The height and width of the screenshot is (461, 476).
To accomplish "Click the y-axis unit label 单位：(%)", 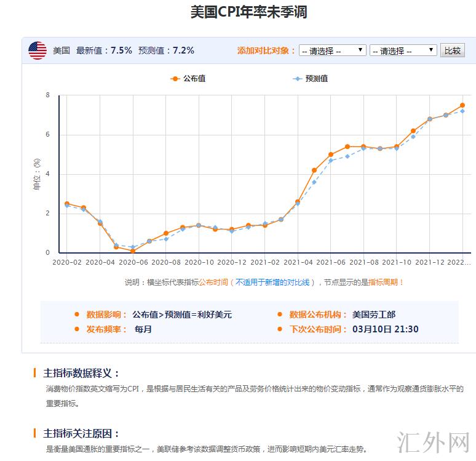I will click(x=36, y=174).
